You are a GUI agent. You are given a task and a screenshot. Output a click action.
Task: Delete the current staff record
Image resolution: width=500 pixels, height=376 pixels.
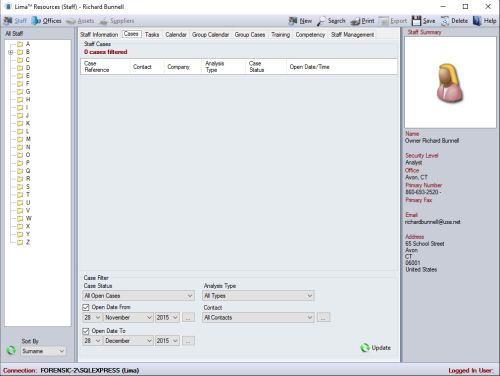coord(455,21)
